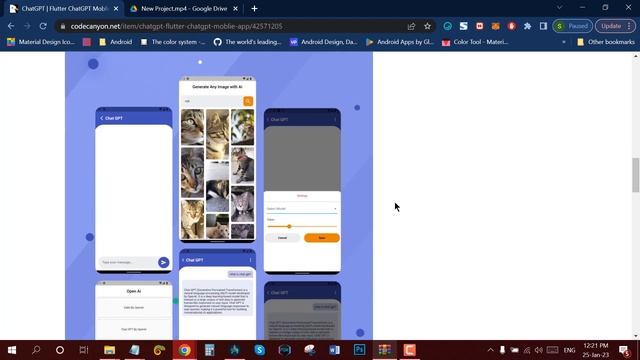640x360 pixels.
Task: Open The color system bookmark
Action: click(x=173, y=42)
